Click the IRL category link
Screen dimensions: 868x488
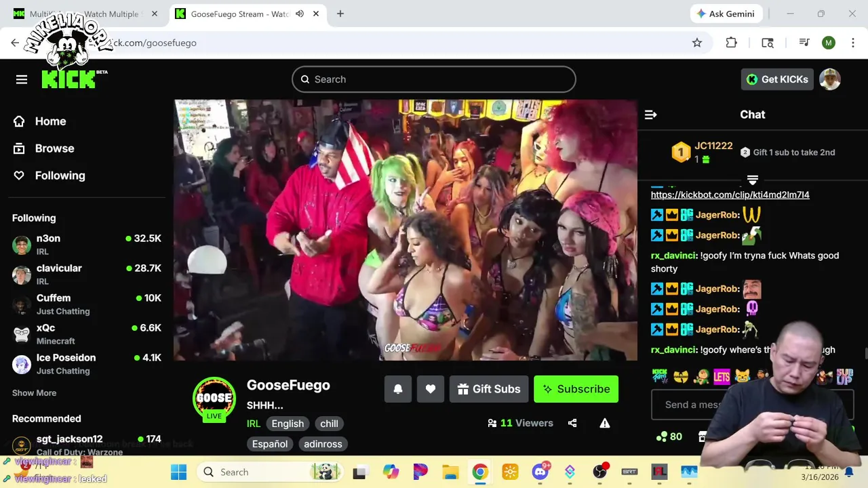[x=254, y=424]
